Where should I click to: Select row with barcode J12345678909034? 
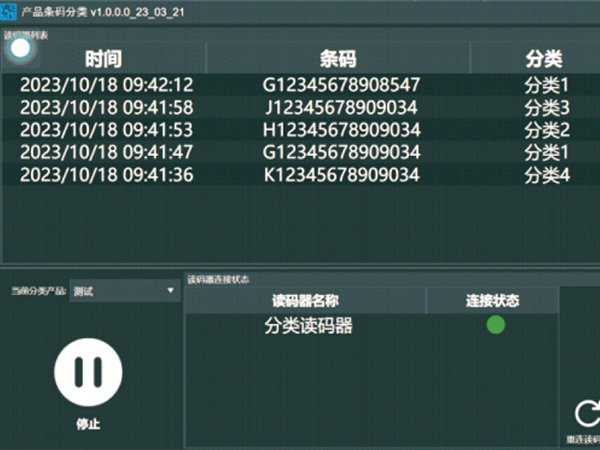pos(341,107)
